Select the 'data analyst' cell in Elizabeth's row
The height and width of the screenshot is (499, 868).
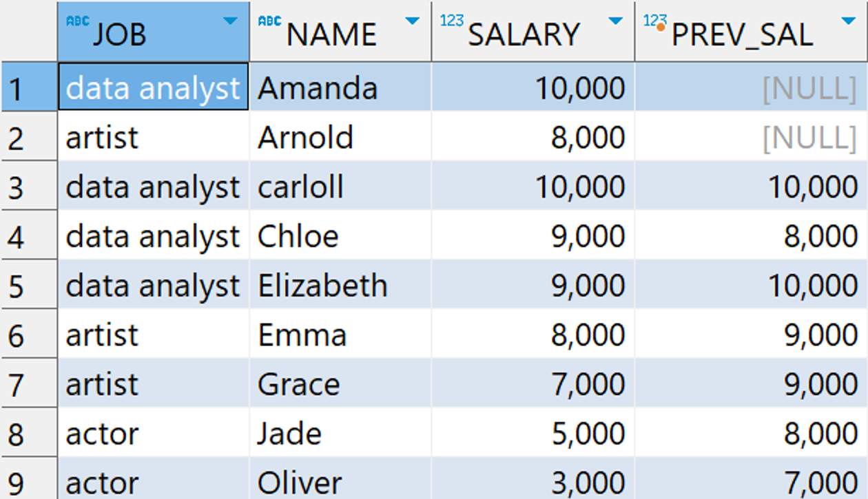coord(154,285)
